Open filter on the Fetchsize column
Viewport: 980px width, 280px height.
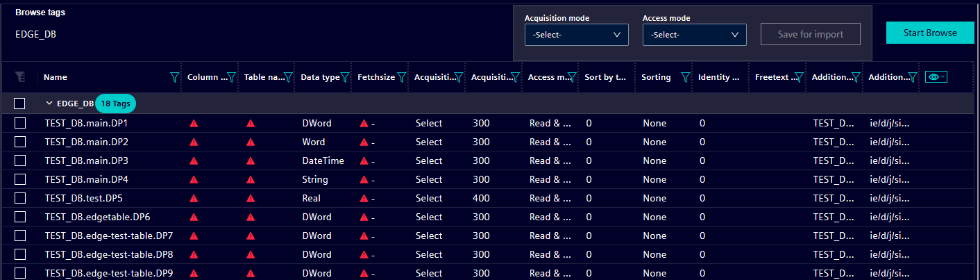point(401,78)
